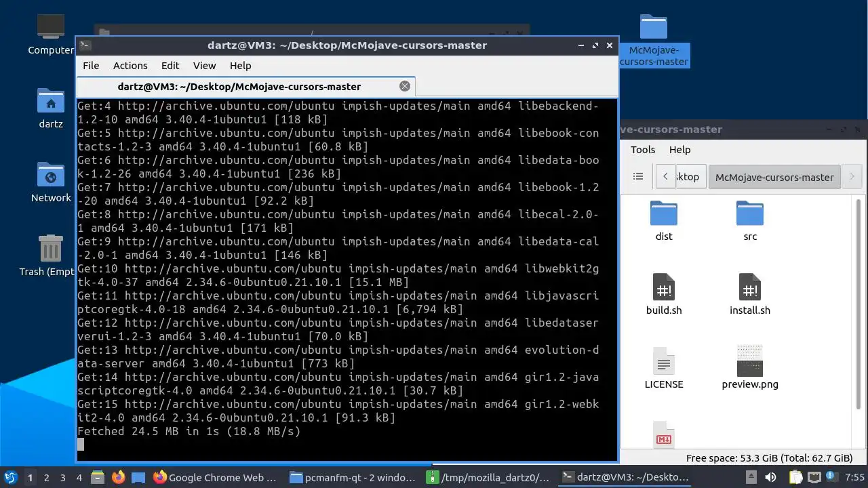The height and width of the screenshot is (488, 868).
Task: Click the McMojave-cursors-master path button
Action: pos(774,177)
